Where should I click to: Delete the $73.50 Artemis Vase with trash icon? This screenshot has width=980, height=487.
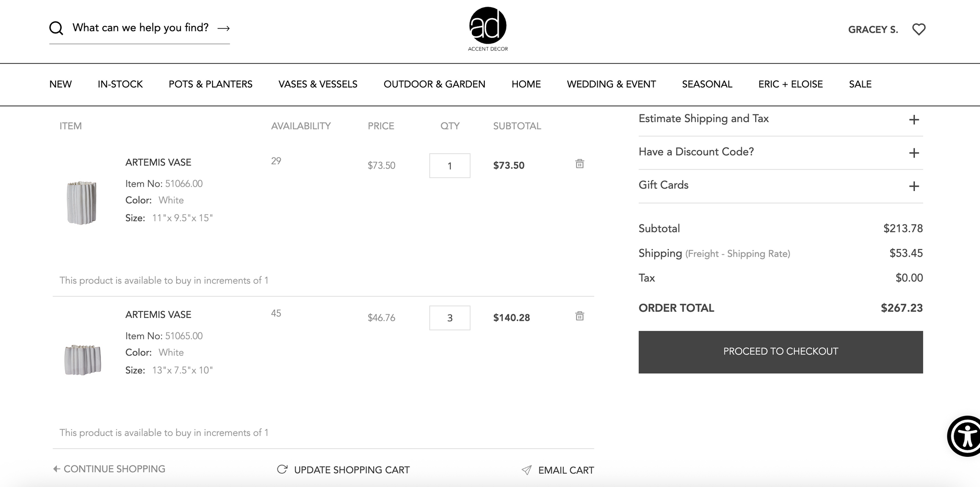click(x=579, y=164)
